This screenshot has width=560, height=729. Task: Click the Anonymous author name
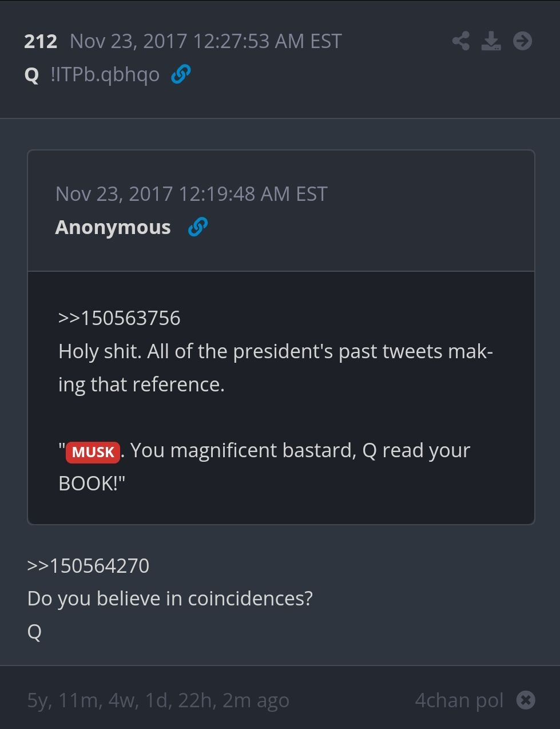113,227
